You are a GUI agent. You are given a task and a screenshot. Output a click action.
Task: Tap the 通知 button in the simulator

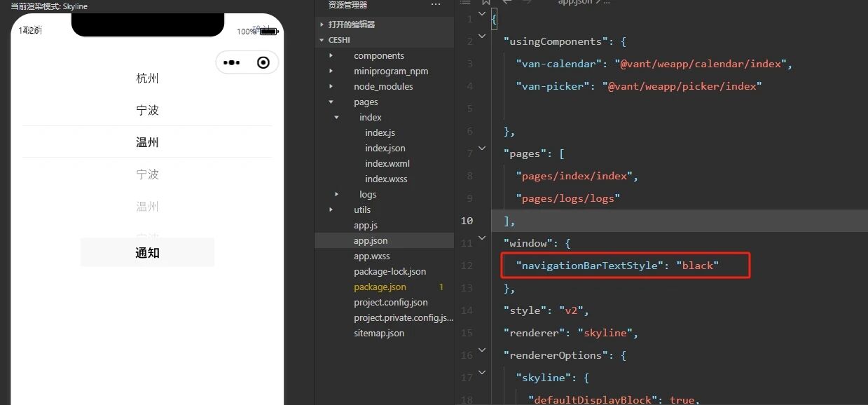pos(147,252)
